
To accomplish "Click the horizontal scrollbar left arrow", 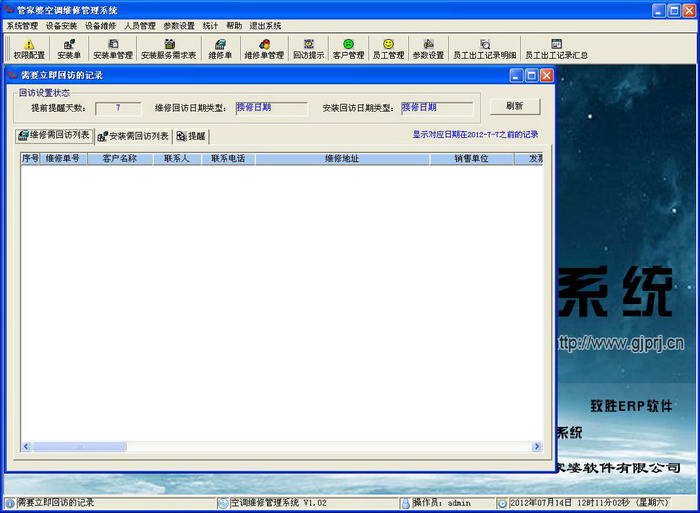I will pyautogui.click(x=26, y=446).
